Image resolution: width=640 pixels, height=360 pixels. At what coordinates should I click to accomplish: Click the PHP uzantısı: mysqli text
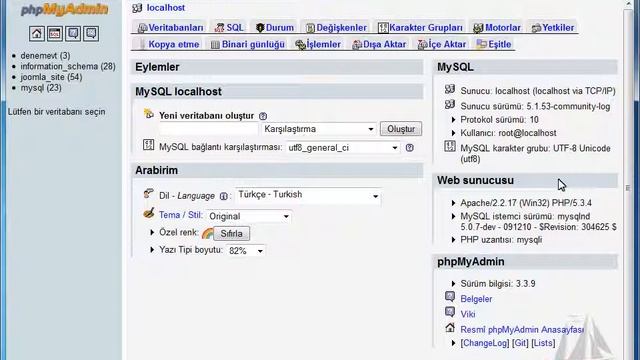tap(501, 240)
